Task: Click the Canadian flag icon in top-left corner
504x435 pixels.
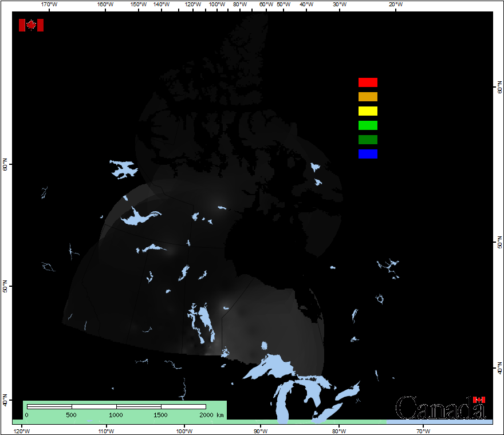Action: coord(31,25)
